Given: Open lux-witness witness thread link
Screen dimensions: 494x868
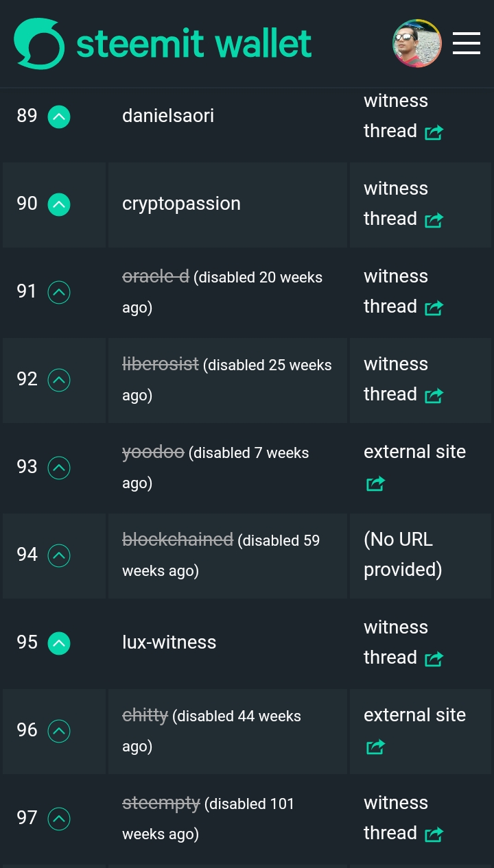Looking at the screenshot, I should point(403,642).
